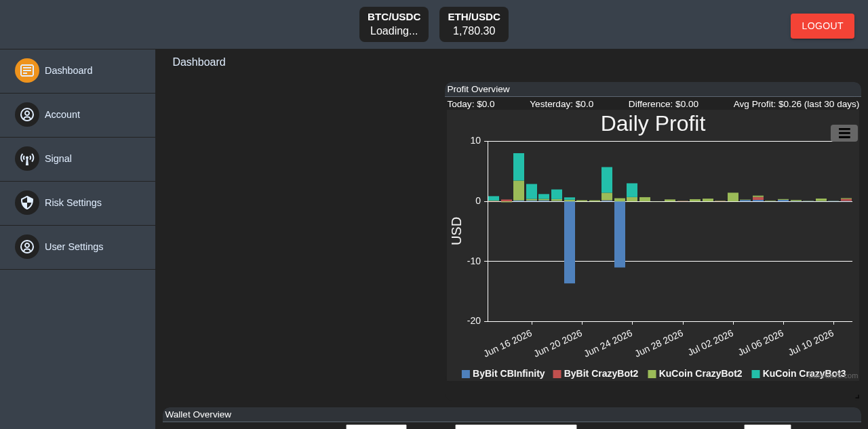Screen dimensions: 868x429
Task: Click the blue ByBit CBInfinity legend swatch
Action: click(466, 374)
